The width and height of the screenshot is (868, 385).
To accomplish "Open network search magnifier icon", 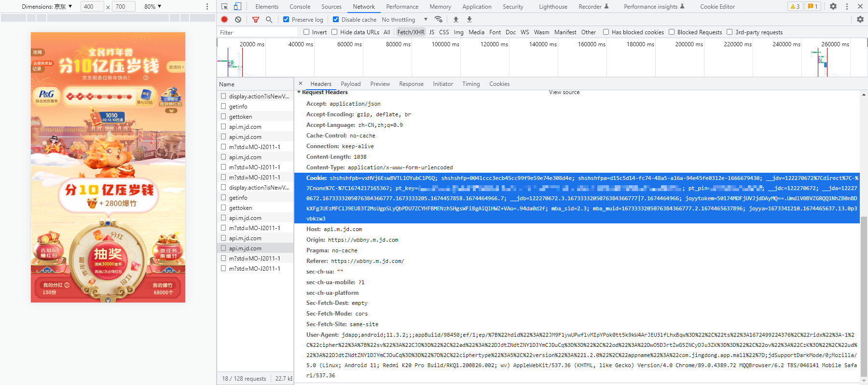I will coord(269,19).
